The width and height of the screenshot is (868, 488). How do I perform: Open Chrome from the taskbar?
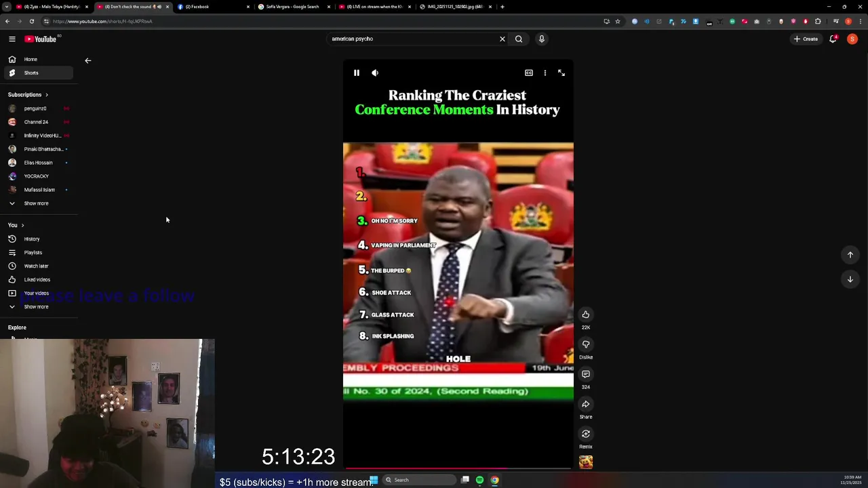[x=495, y=480]
